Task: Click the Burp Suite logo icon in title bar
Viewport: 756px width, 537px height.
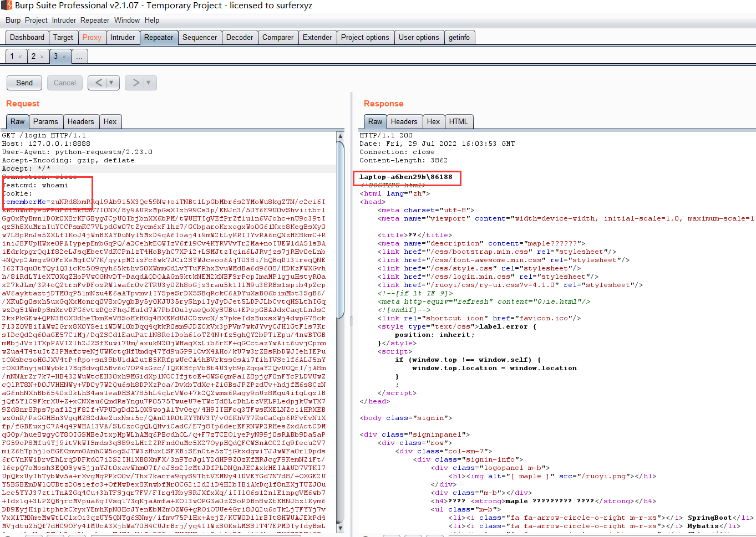Action: click(7, 6)
